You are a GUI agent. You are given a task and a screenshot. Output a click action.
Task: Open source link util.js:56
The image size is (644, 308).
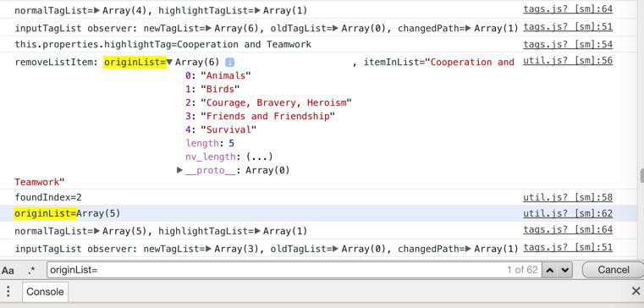point(568,61)
